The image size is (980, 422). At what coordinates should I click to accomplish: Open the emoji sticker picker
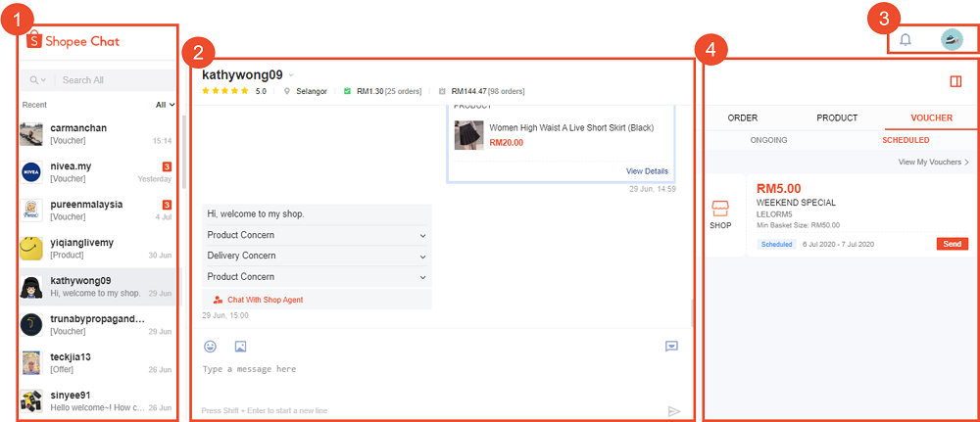click(x=210, y=346)
